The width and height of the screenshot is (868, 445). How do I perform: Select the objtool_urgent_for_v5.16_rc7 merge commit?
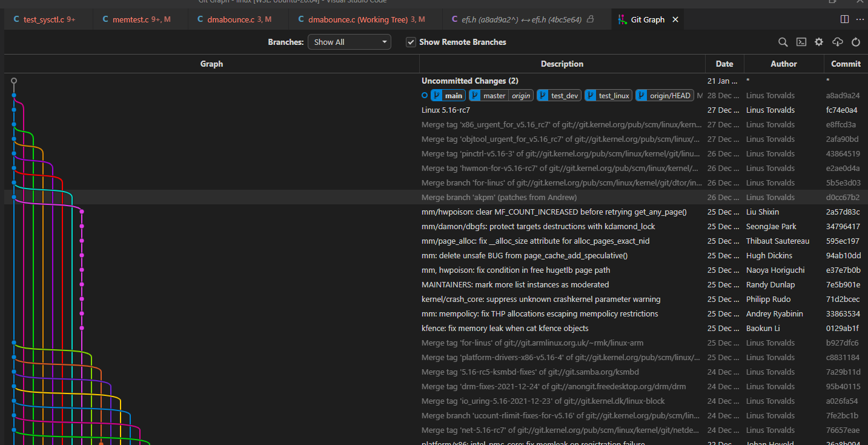(436, 139)
